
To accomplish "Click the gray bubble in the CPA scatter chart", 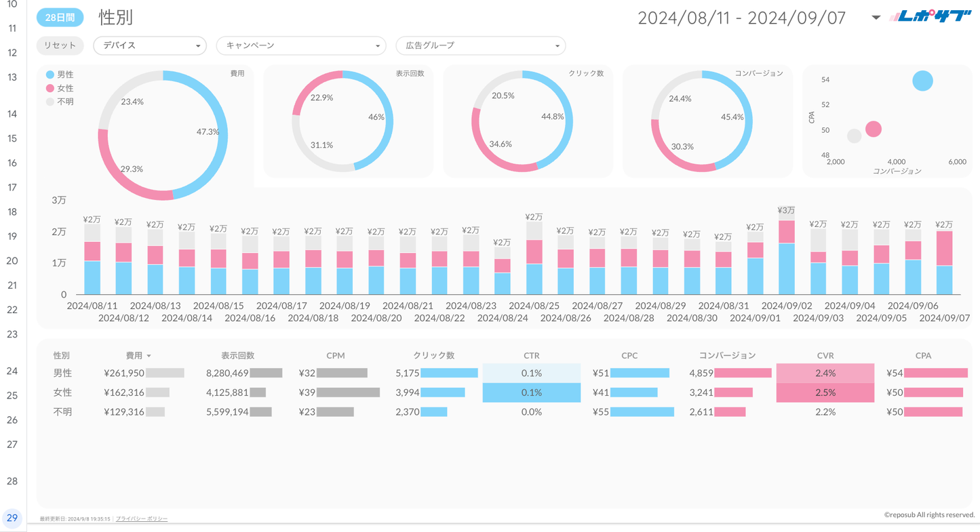I will (855, 136).
